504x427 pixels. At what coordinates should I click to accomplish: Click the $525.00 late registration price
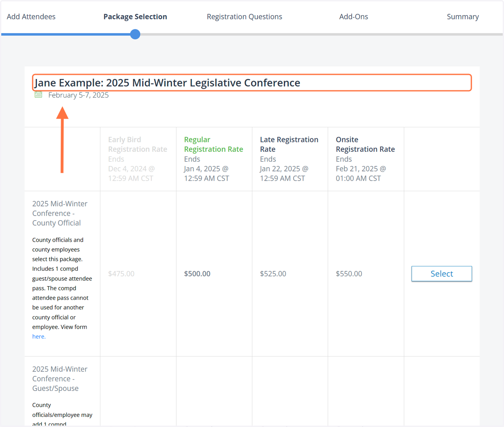point(273,274)
